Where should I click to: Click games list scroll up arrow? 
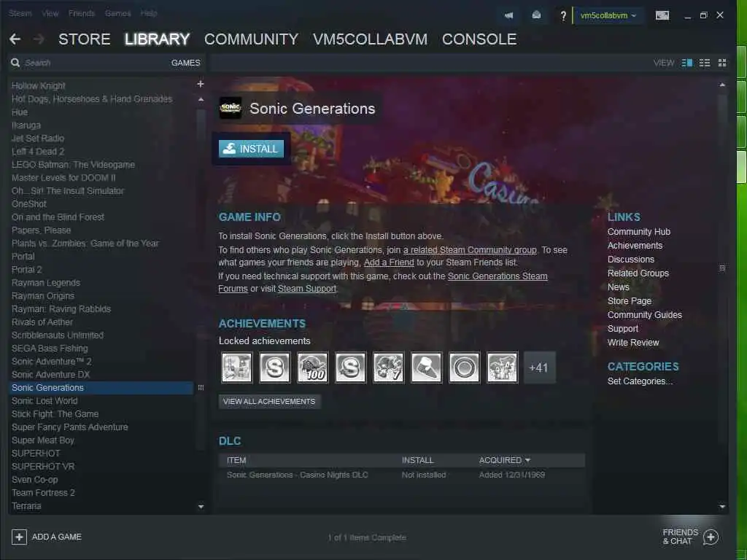pyautogui.click(x=201, y=99)
